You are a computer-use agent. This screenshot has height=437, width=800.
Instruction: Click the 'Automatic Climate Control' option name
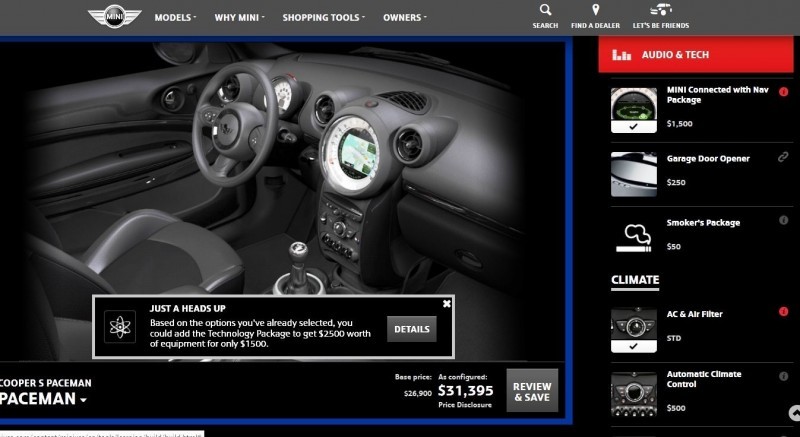click(704, 379)
